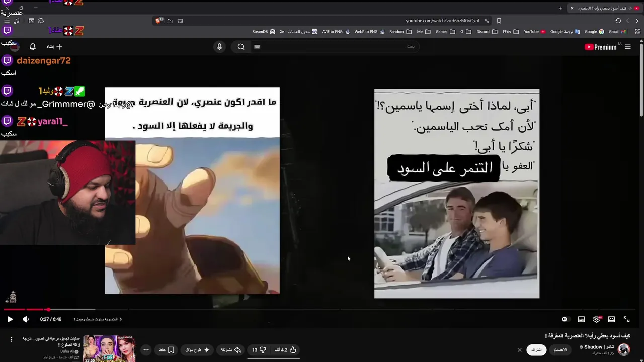Play the video with the play button
The height and width of the screenshot is (362, 644).
click(x=10, y=319)
